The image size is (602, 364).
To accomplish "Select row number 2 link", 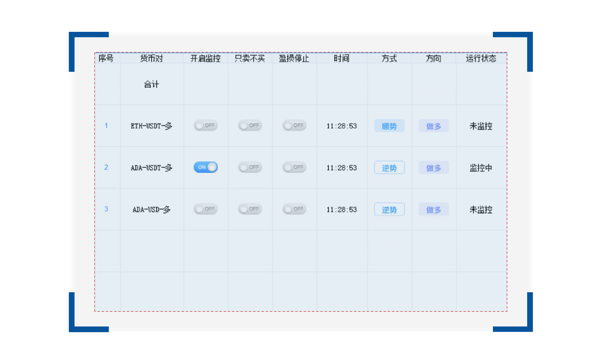I will (106, 167).
